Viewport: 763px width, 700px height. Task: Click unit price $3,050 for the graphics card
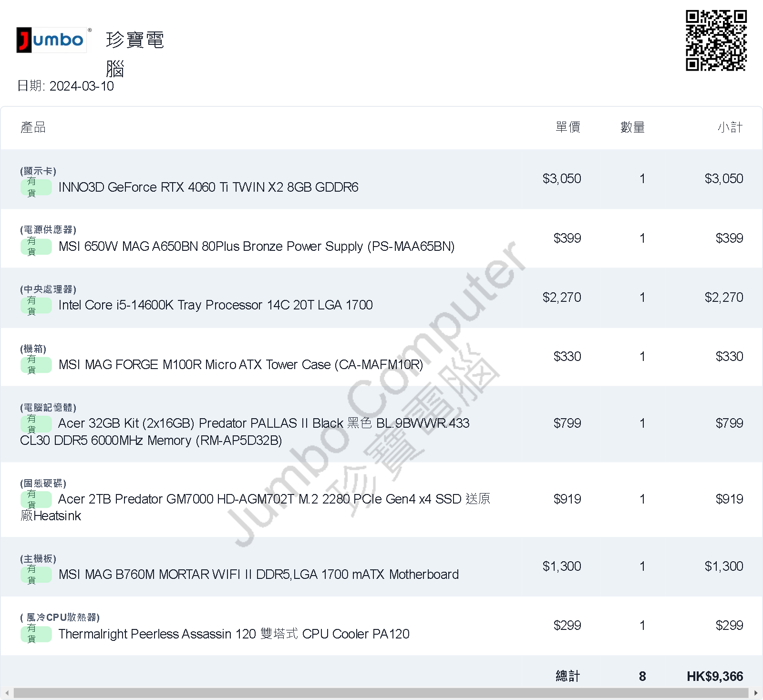562,178
